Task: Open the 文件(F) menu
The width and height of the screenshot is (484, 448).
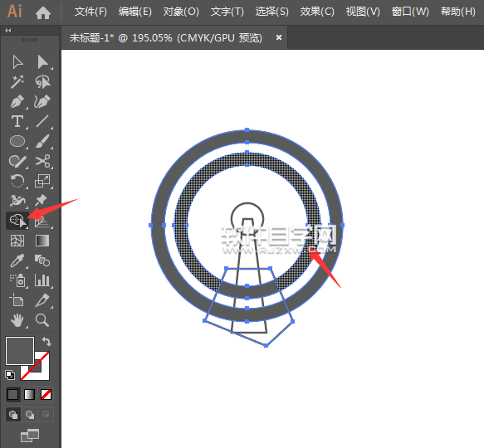Action: point(90,12)
